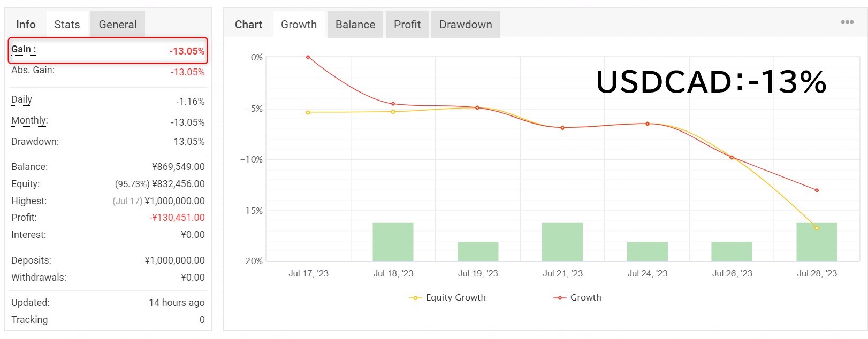
Task: Click the green bar for Jul 18
Action: point(393,242)
